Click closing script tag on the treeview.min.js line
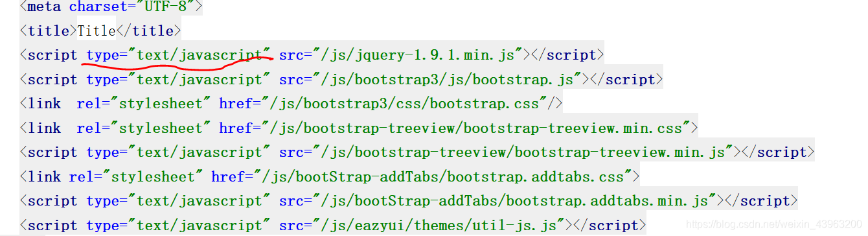 pos(778,152)
